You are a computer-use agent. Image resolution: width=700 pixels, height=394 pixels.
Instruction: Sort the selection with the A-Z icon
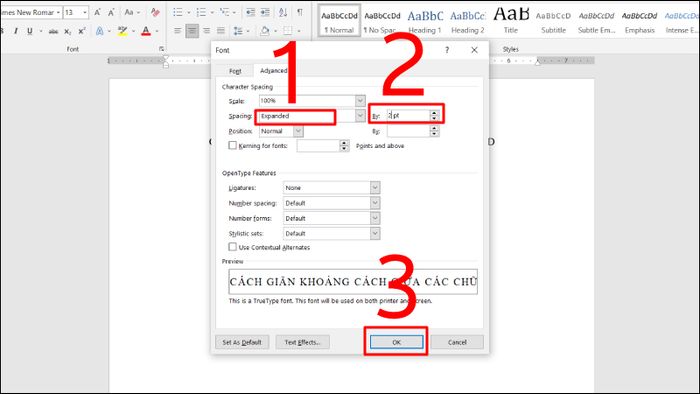coord(283,12)
